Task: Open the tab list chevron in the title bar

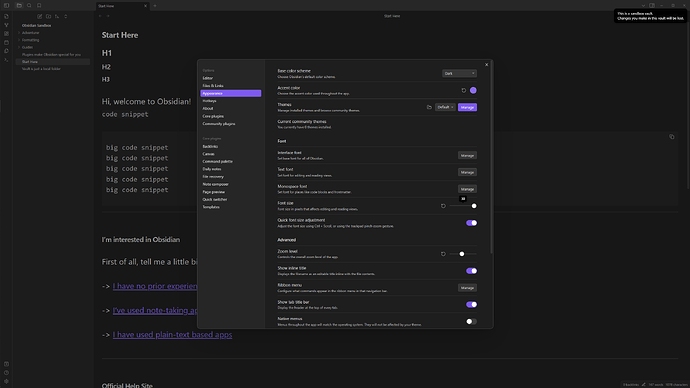Action: click(643, 5)
